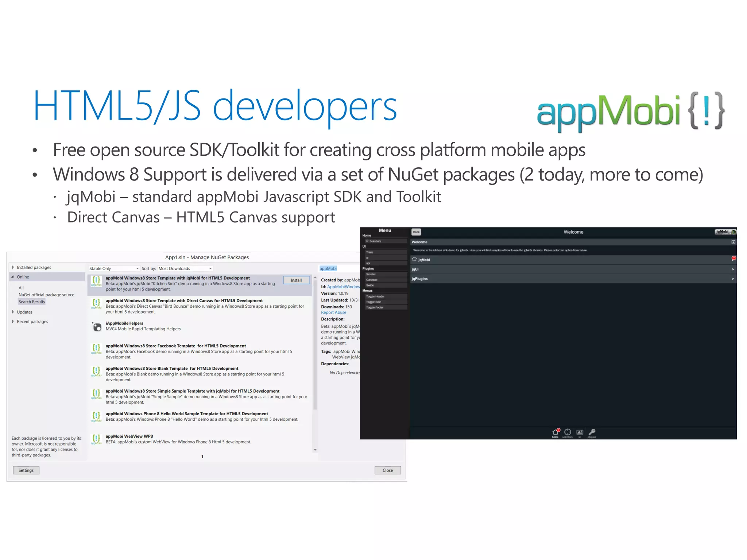Click the Report Abuse link
This screenshot has height=560, width=747.
tap(333, 312)
